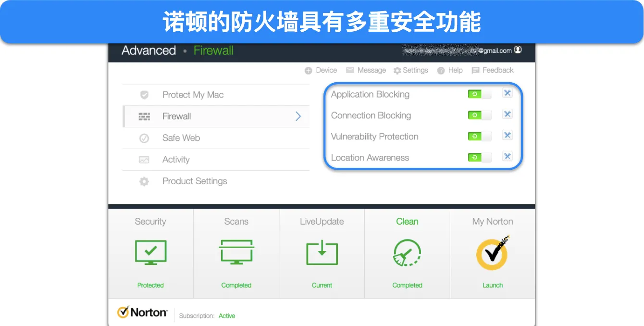Open Connection Blocking settings wrench icon
This screenshot has width=644, height=326.
(507, 114)
